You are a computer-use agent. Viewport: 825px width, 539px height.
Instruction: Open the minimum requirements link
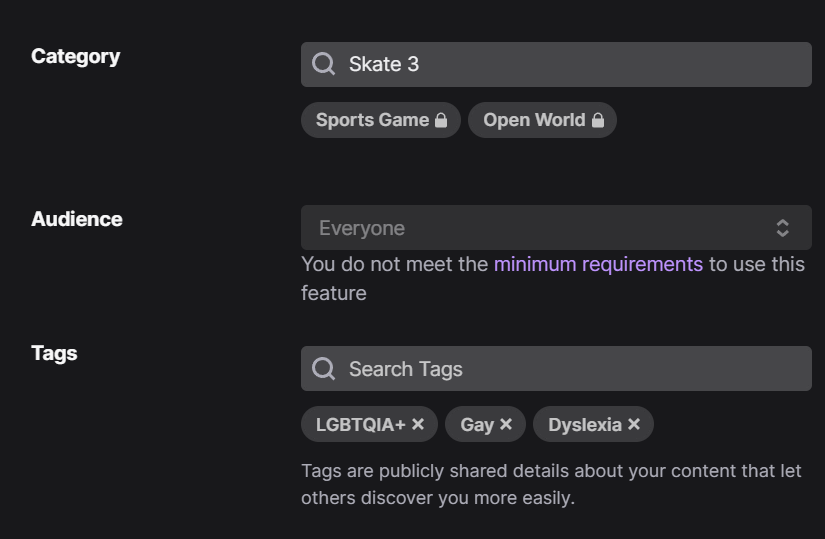[598, 264]
